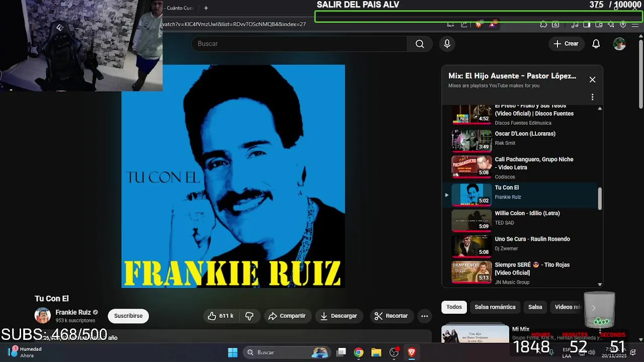Click the Mix: El Hijo Ausente playlist title

512,76
